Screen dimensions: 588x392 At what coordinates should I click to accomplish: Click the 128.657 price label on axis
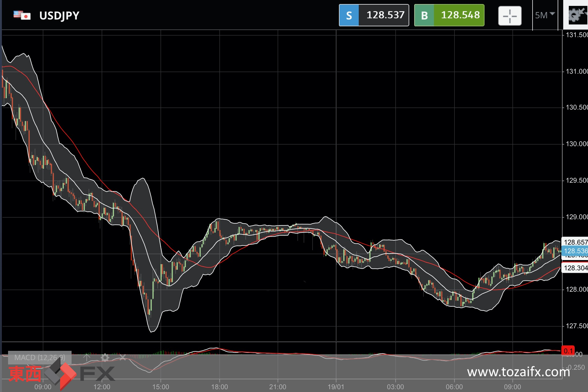pos(575,242)
